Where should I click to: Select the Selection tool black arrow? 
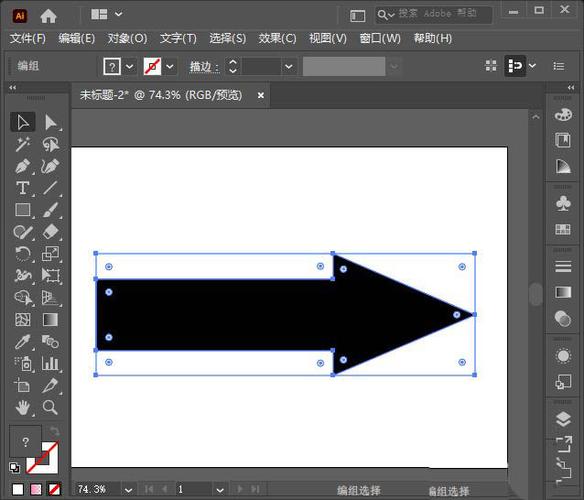pos(23,122)
